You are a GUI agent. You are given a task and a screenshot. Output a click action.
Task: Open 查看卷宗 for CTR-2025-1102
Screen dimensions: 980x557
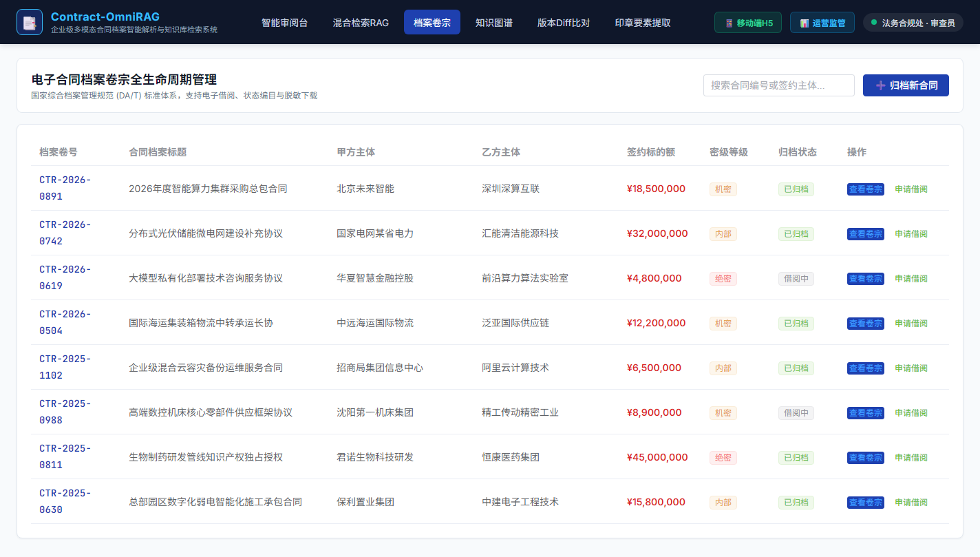(x=865, y=368)
